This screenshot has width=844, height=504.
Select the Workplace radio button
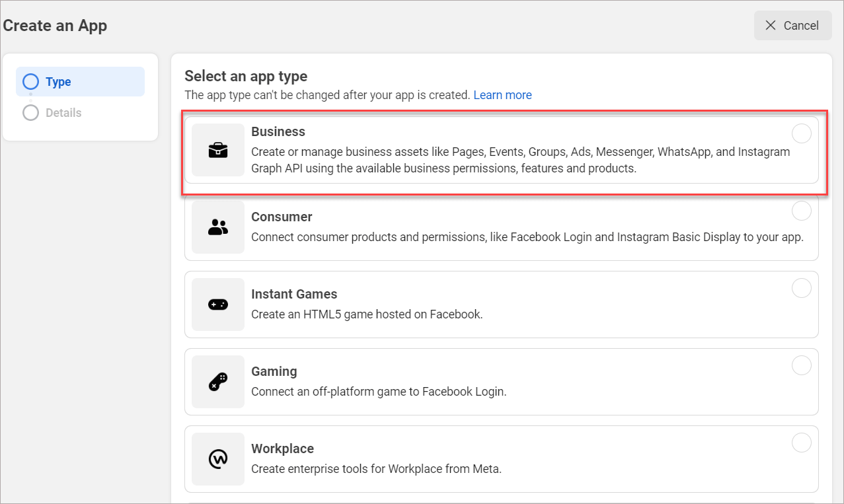point(802,443)
